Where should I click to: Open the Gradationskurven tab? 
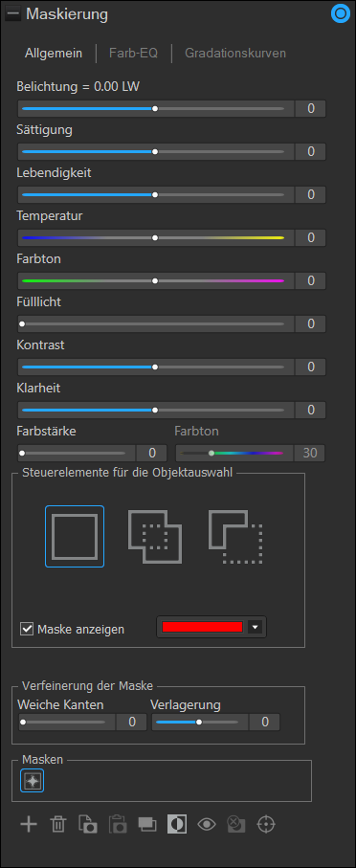pyautogui.click(x=235, y=54)
